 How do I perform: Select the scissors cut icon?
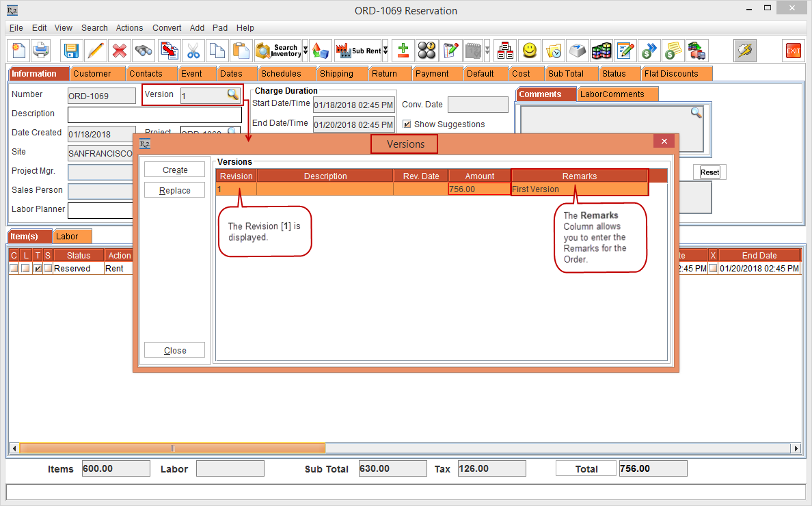click(x=193, y=51)
